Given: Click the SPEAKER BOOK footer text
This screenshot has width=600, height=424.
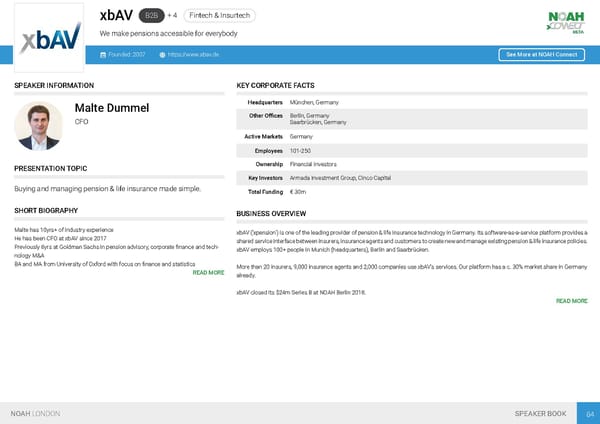Looking at the screenshot, I should [x=540, y=413].
